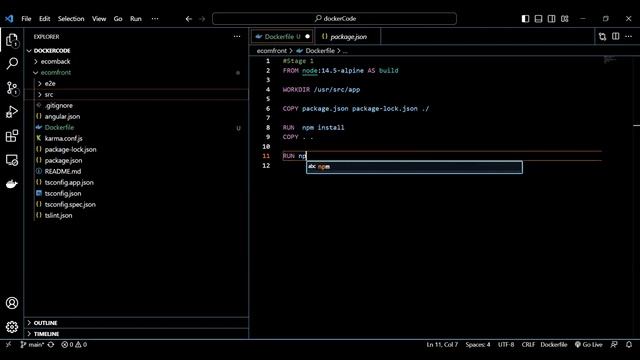
Task: Toggle the secondary side bar layout icon
Action: (x=551, y=19)
